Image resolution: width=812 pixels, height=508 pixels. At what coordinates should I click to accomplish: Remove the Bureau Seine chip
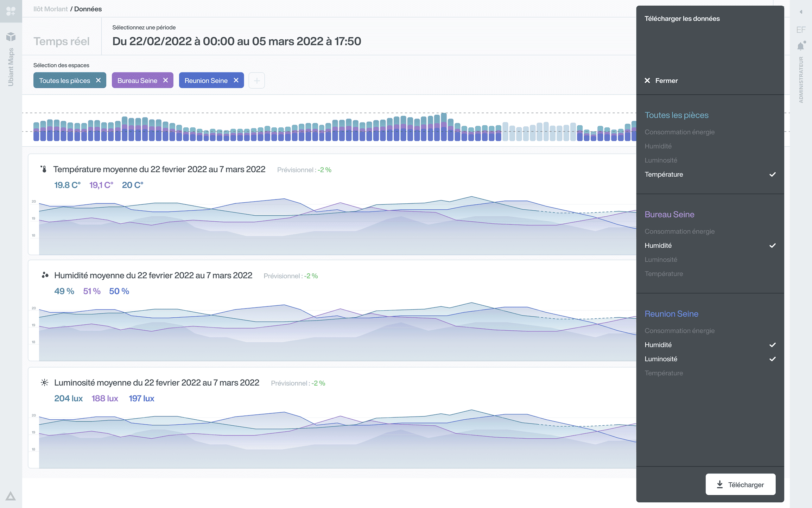click(166, 81)
